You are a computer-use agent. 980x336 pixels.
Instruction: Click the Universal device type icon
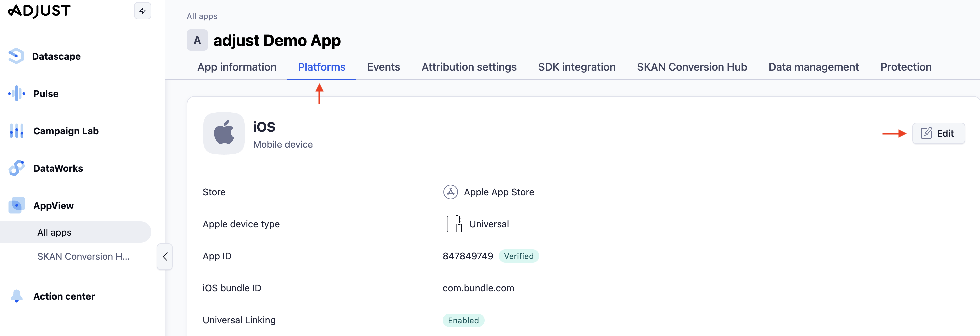tap(454, 224)
